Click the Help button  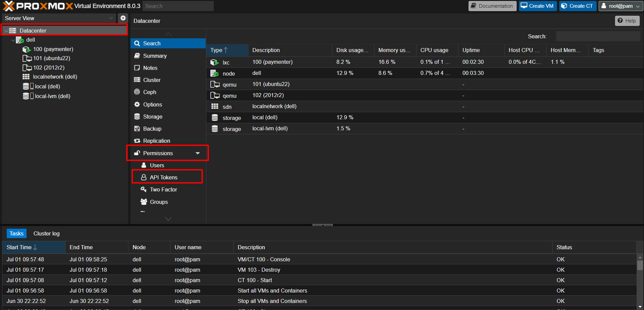[x=627, y=21]
